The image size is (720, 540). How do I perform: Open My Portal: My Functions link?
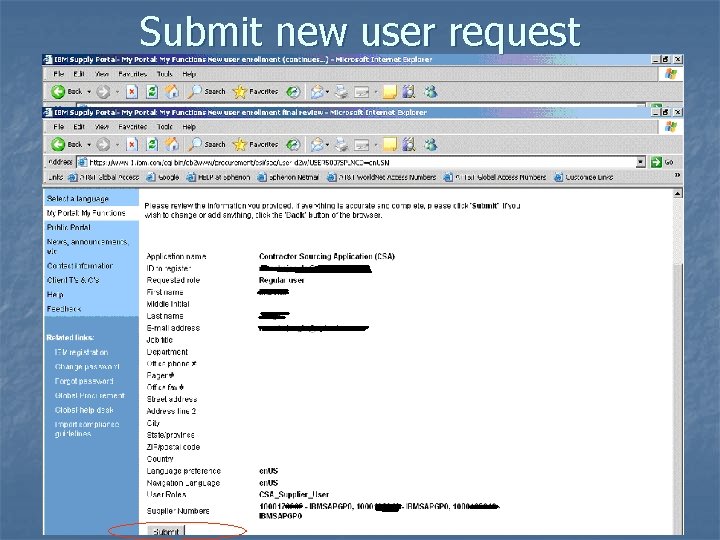pos(86,213)
